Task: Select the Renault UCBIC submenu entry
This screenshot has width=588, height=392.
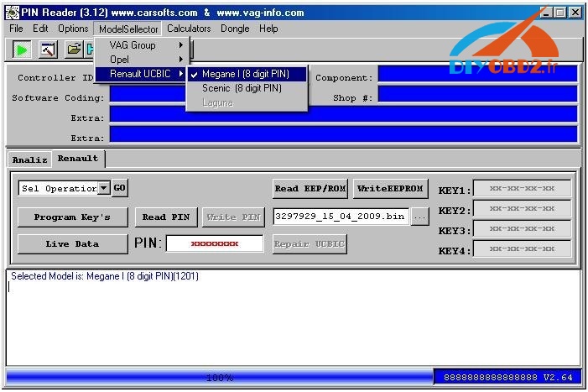Action: click(143, 74)
